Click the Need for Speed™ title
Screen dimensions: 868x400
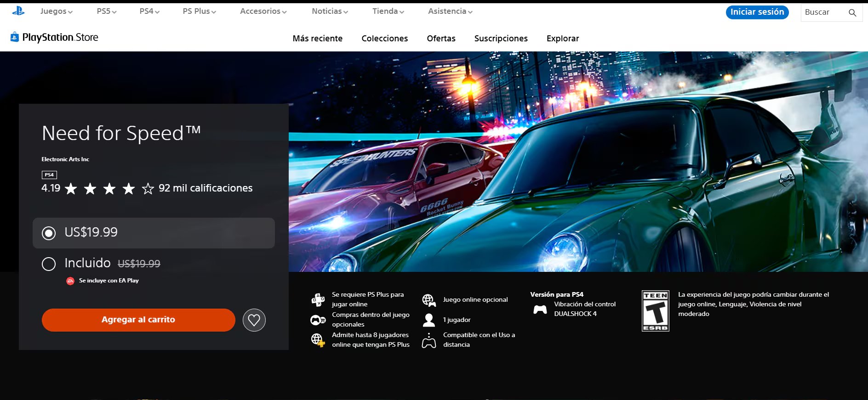click(x=121, y=133)
